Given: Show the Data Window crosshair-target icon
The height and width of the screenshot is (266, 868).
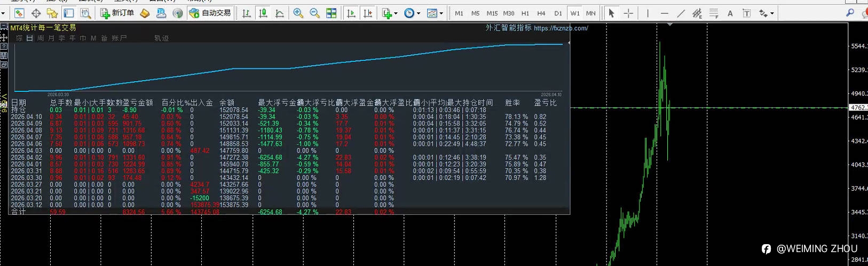Looking at the screenshot, I should pyautogui.click(x=36, y=13).
